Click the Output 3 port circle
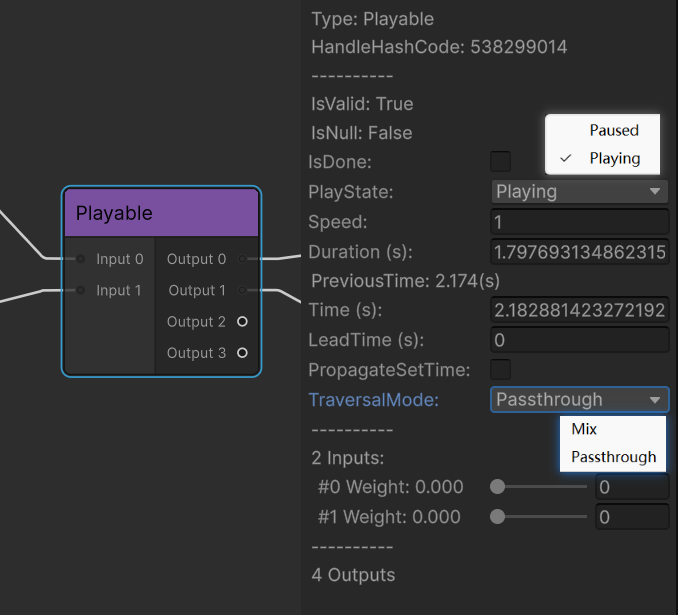Image resolution: width=678 pixels, height=615 pixels. (x=242, y=353)
